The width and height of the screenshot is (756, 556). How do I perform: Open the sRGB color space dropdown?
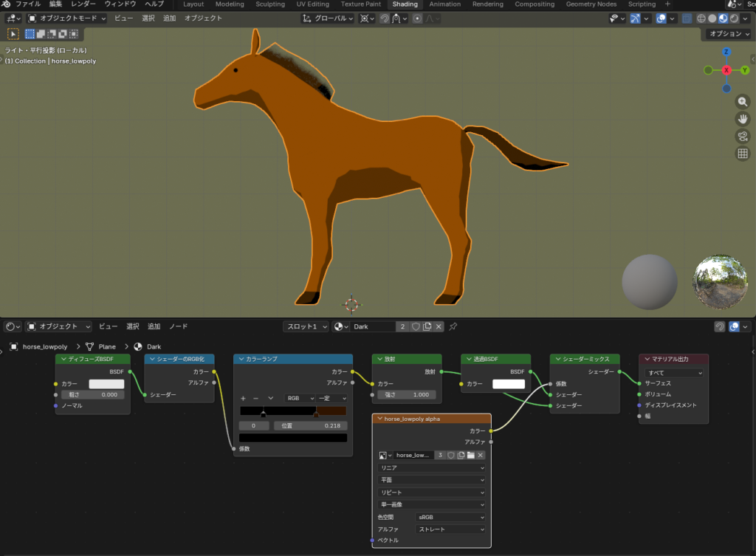[450, 518]
